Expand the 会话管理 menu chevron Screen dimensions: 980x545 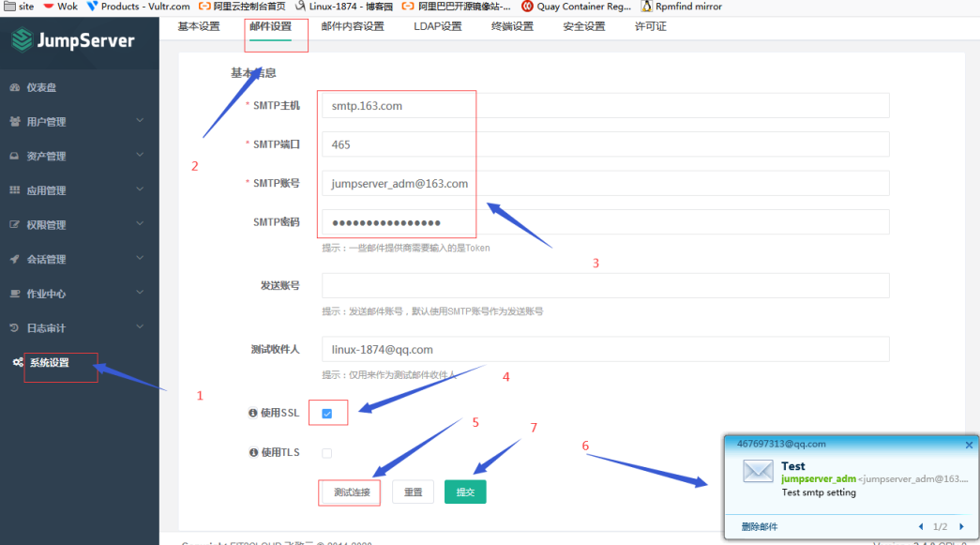tap(140, 258)
